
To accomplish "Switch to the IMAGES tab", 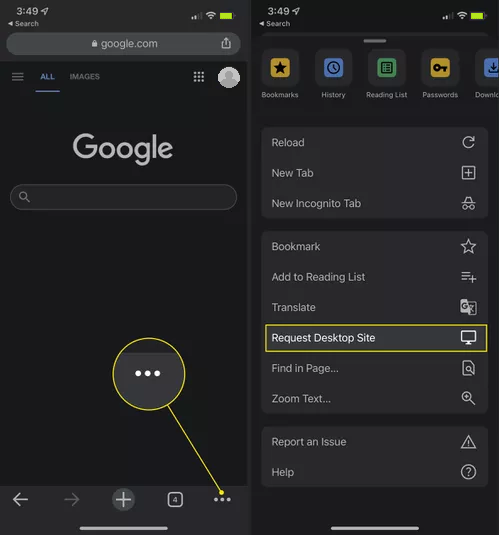I will [85, 77].
